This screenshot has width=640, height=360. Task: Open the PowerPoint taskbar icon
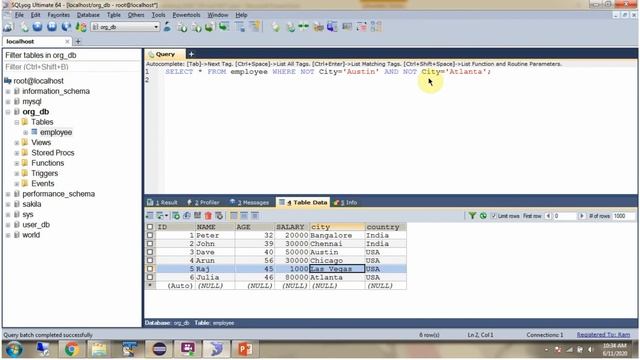[245, 349]
